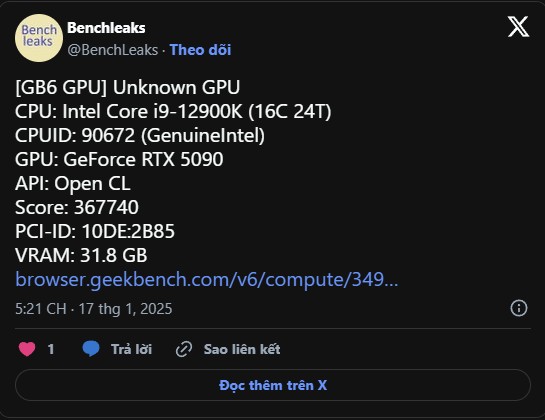Click the GPU: GeForce RTX 5090 text line
Image resolution: width=545 pixels, height=420 pixels.
click(x=119, y=159)
